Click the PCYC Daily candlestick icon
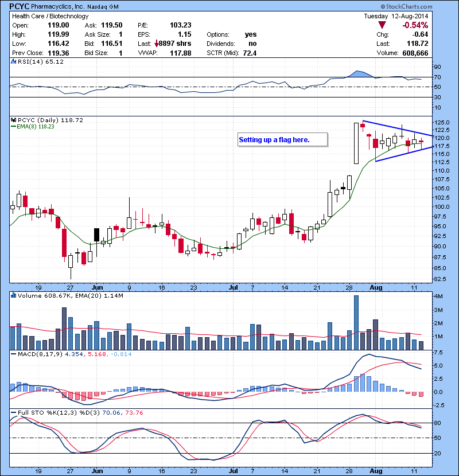This screenshot has width=459, height=476. point(13,120)
